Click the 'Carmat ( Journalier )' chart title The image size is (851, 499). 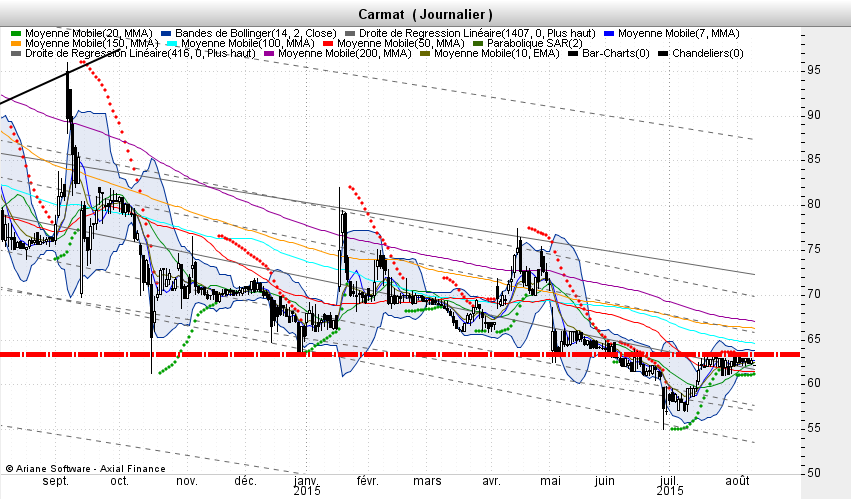point(426,15)
